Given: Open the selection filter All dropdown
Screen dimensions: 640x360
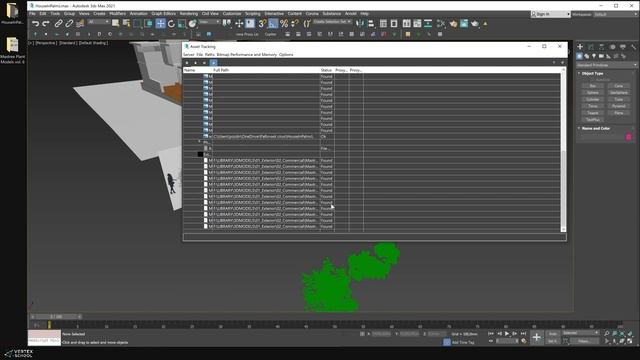Looking at the screenshot, I should (99, 22).
